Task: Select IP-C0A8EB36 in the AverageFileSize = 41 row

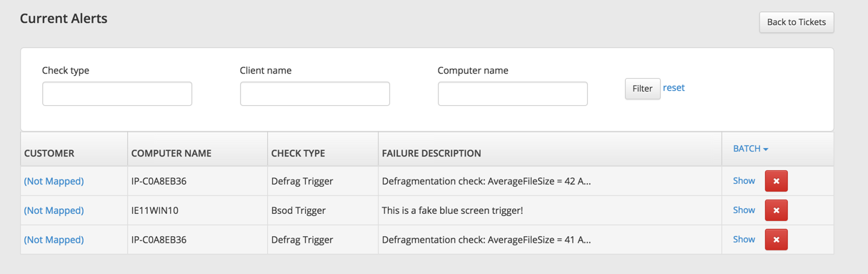Action: pos(159,240)
